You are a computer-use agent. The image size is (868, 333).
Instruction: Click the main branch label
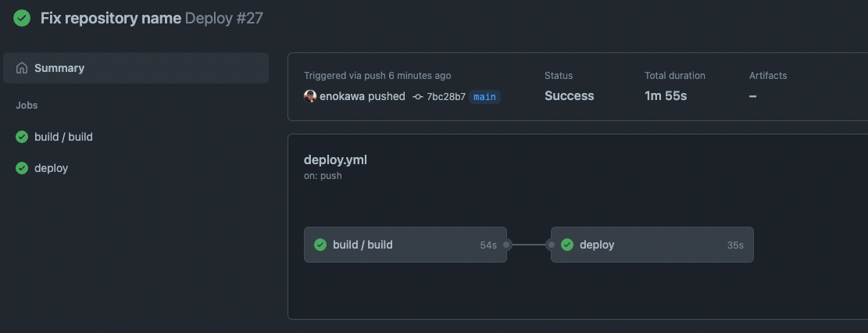(484, 97)
